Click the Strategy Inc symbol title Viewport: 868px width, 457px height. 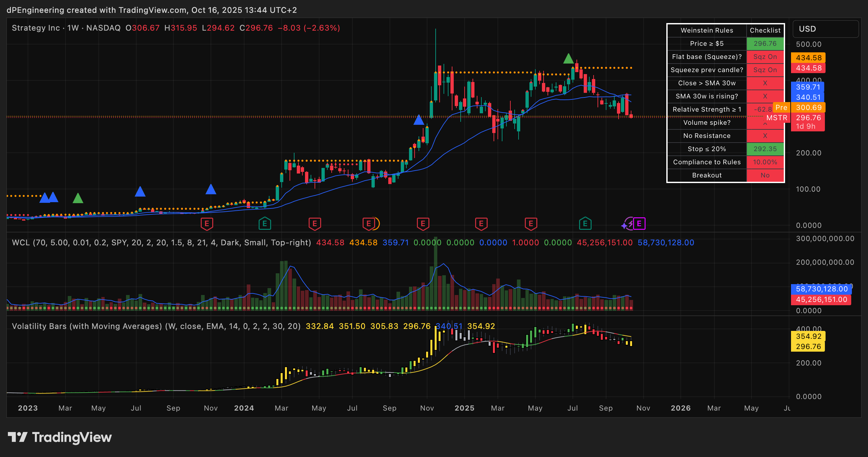36,28
